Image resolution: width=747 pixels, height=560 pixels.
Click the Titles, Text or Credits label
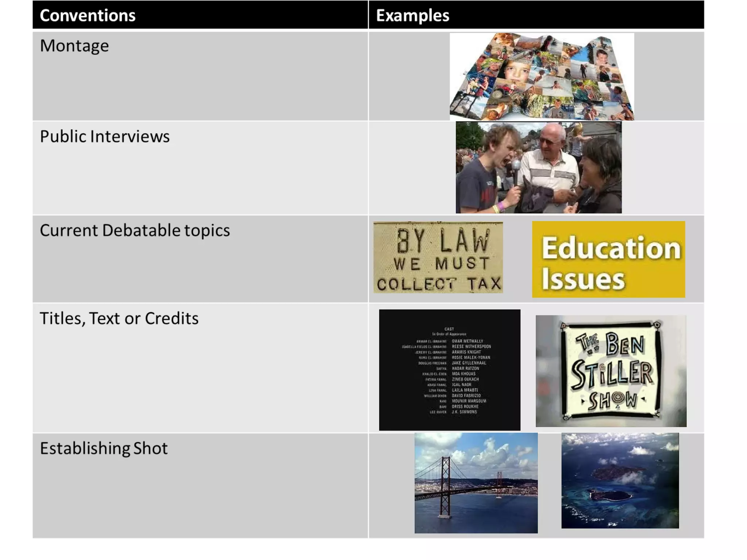coord(119,318)
